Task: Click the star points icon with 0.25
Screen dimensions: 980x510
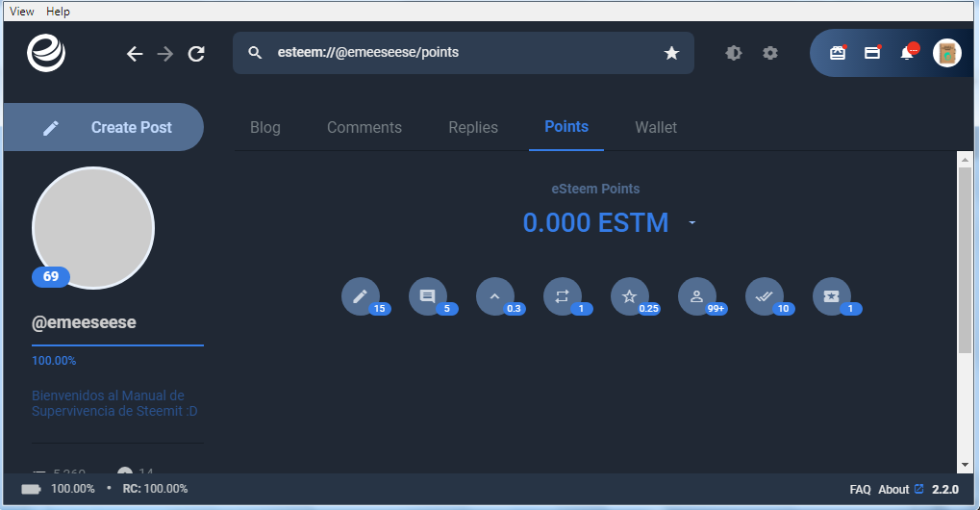Action: pos(630,296)
